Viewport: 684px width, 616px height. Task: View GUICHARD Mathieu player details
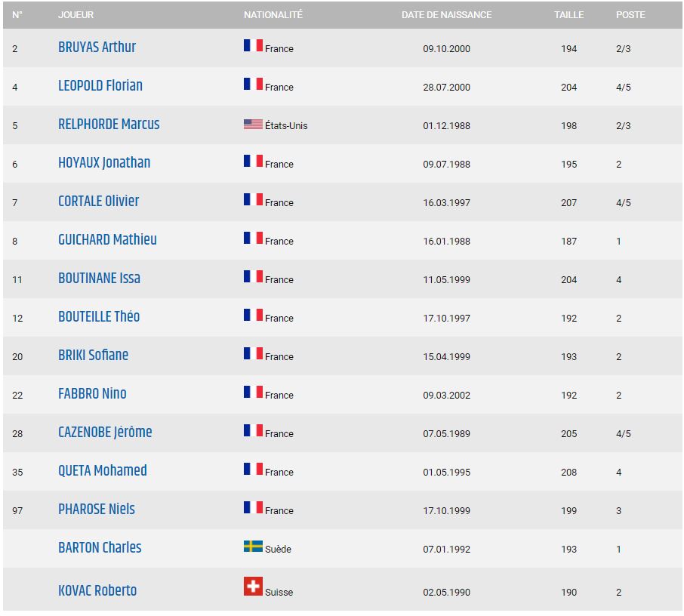(107, 239)
